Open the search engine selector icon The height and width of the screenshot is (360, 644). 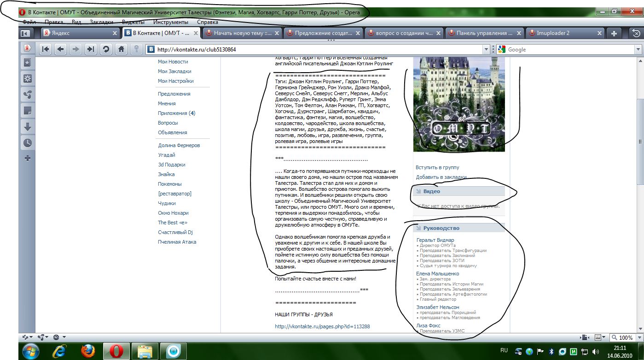coord(501,49)
